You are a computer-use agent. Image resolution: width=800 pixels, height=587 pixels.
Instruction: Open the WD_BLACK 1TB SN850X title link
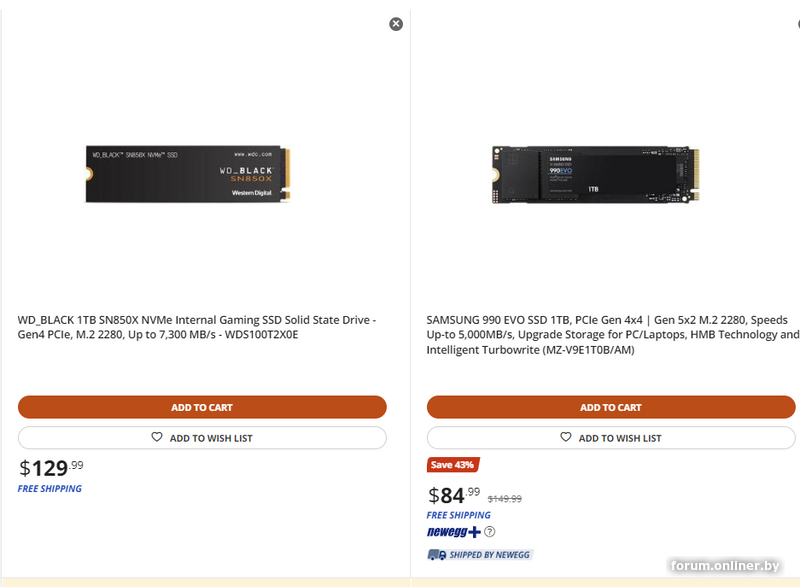[197, 327]
